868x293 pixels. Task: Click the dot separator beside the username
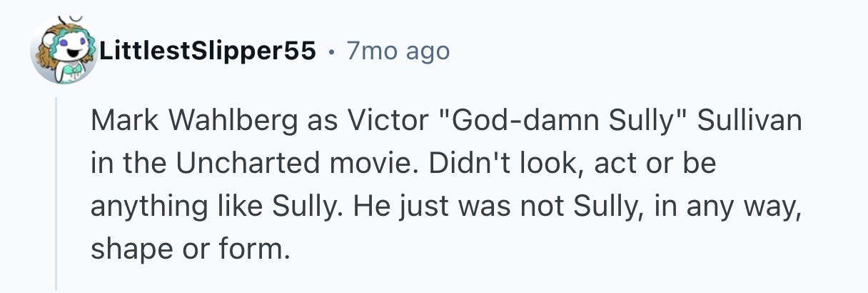tap(331, 51)
